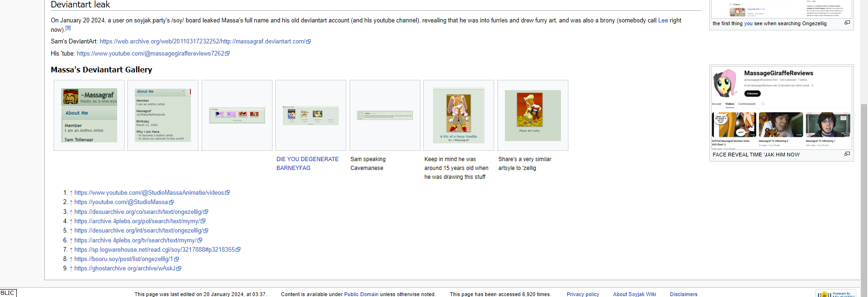Screen dimensions: 868x297
Task: Click the up arrow of reference 9
Action: (x=71, y=269)
